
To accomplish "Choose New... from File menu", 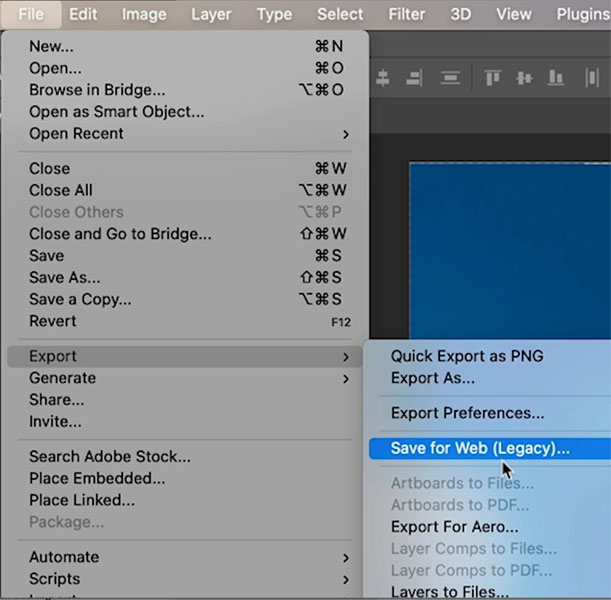I will tap(185, 46).
